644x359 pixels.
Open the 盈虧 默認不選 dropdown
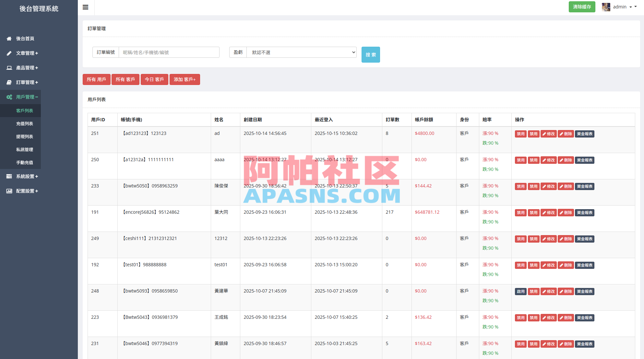[x=302, y=52]
